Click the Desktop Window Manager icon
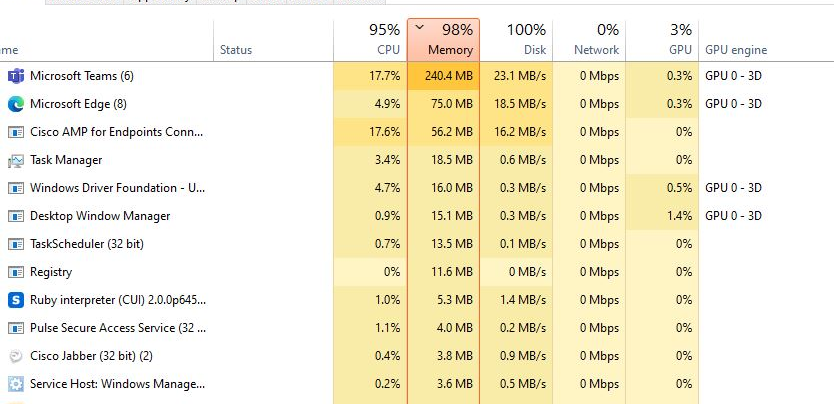The width and height of the screenshot is (834, 404). click(16, 216)
